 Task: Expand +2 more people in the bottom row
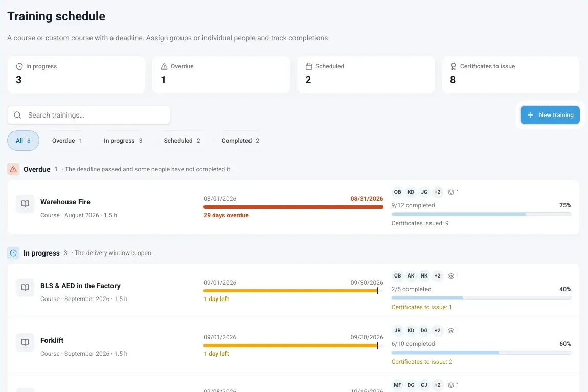pyautogui.click(x=437, y=385)
